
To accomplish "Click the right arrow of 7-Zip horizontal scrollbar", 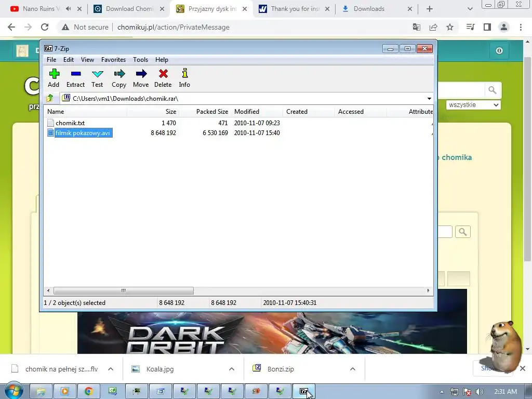I will click(428, 290).
